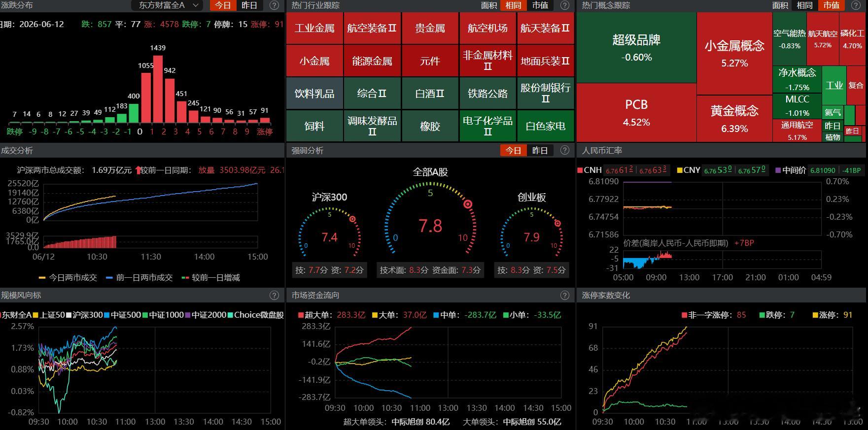Open the 小金属概念 concept tile
Image resolution: width=868 pixels, height=430 pixels.
pyautogui.click(x=734, y=53)
